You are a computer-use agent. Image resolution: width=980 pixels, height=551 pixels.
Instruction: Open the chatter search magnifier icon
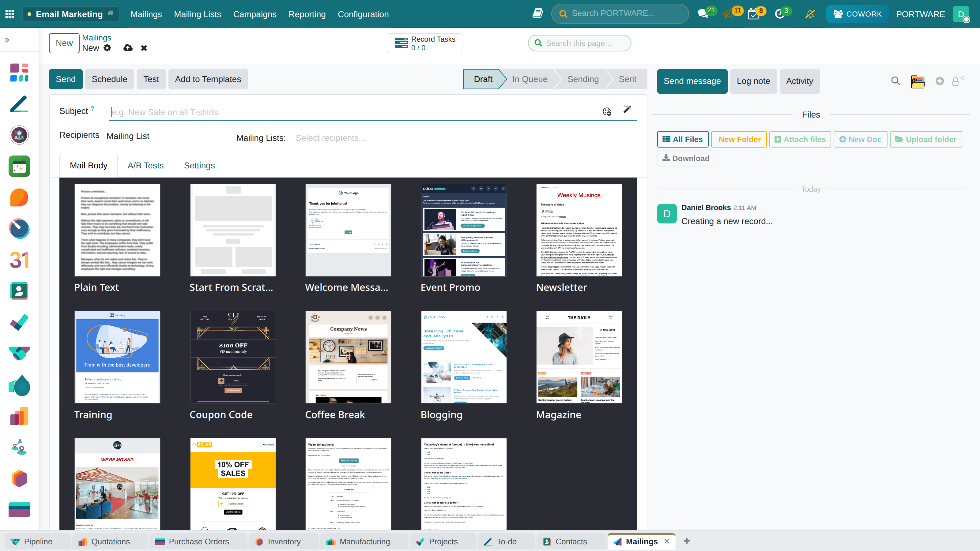coord(895,81)
